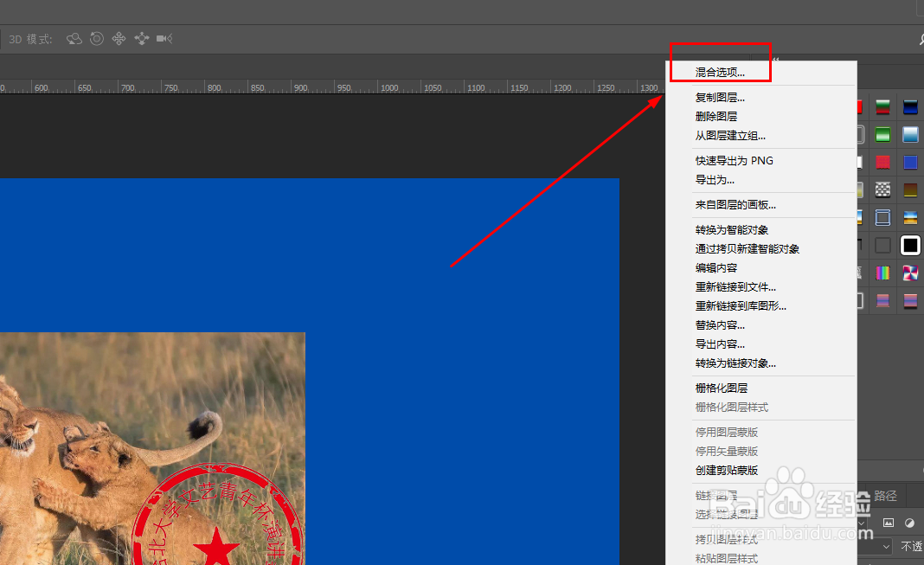Viewport: 924px width, 565px height.
Task: Click the red round seal stamp graphic
Action: pyautogui.click(x=219, y=514)
